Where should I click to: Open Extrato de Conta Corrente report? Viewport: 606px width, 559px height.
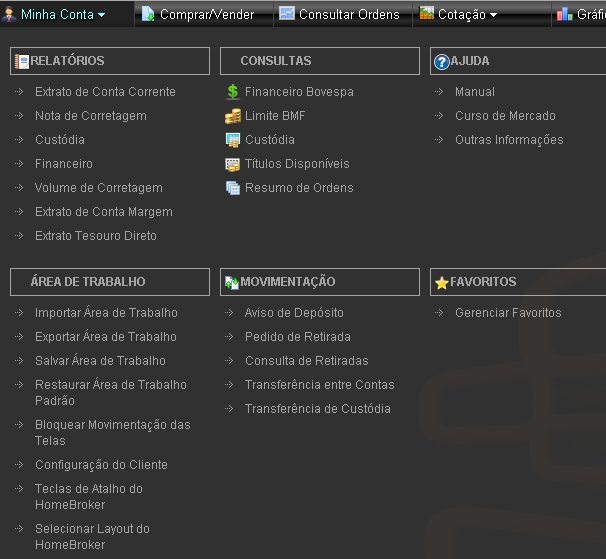(105, 92)
